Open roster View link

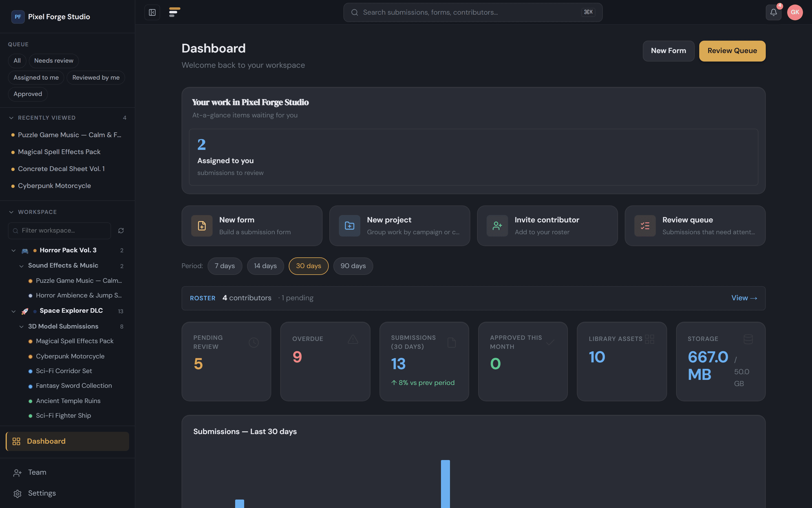744,298
